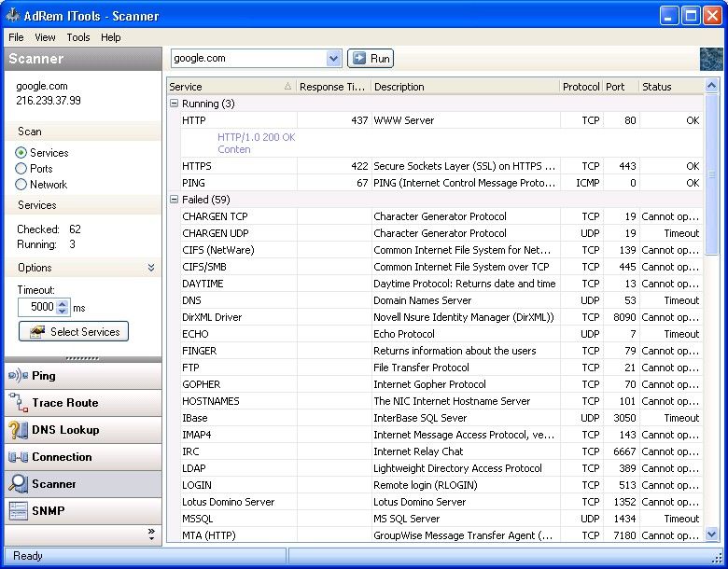
Task: Click the AdRem logo thumbnail at top right
Action: click(x=711, y=59)
